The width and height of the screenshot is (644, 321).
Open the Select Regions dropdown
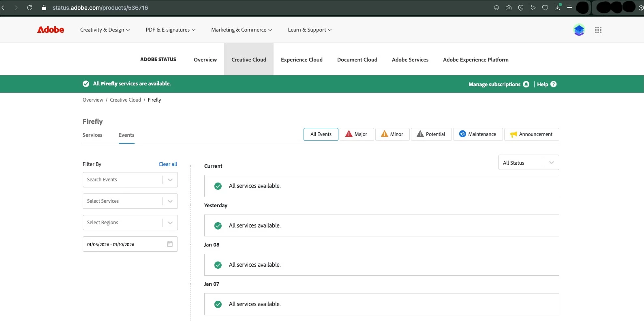(130, 223)
